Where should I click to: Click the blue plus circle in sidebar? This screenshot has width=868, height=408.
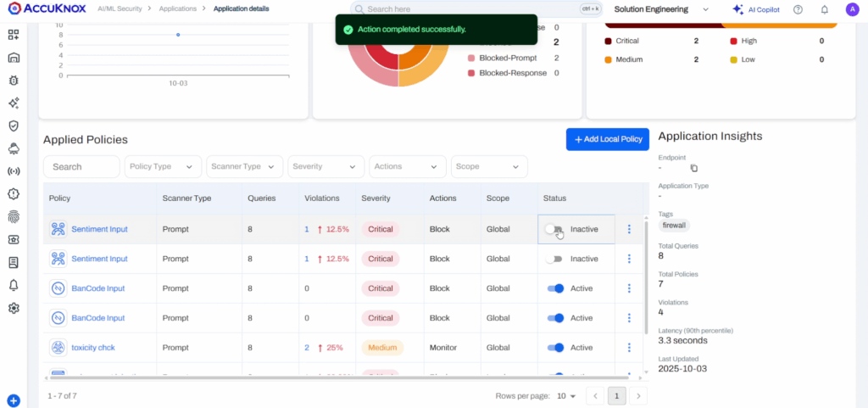(x=14, y=401)
